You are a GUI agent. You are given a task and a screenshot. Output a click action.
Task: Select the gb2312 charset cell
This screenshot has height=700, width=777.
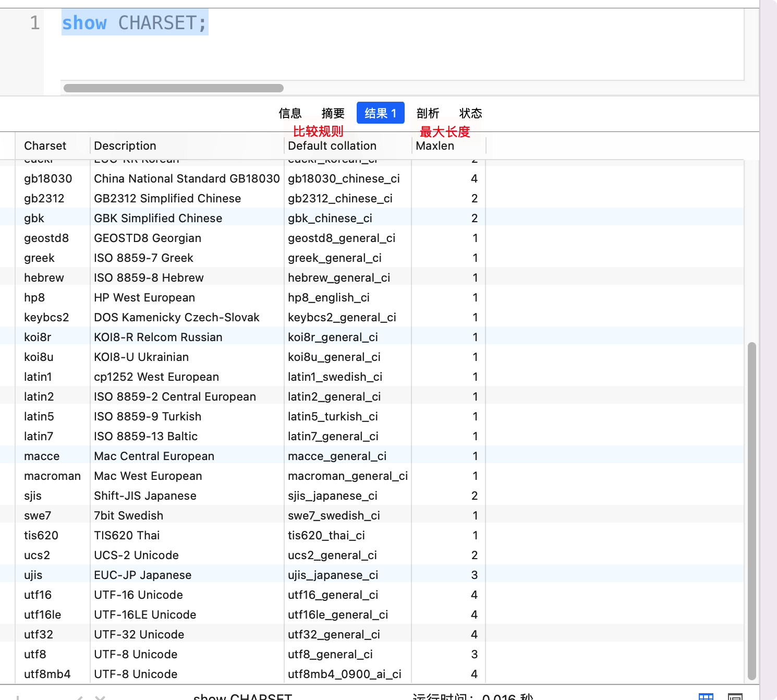(x=44, y=198)
